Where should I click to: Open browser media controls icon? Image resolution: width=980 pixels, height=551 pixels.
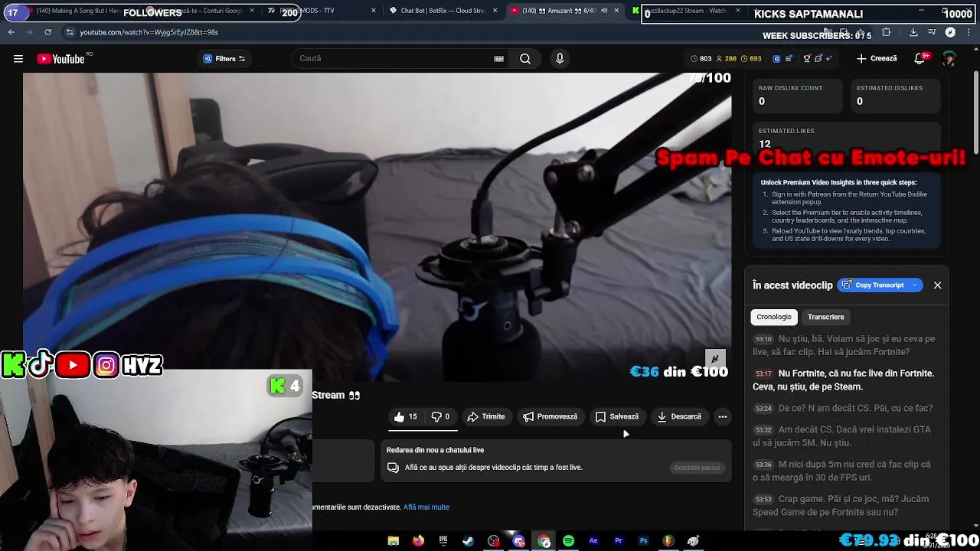(x=932, y=32)
